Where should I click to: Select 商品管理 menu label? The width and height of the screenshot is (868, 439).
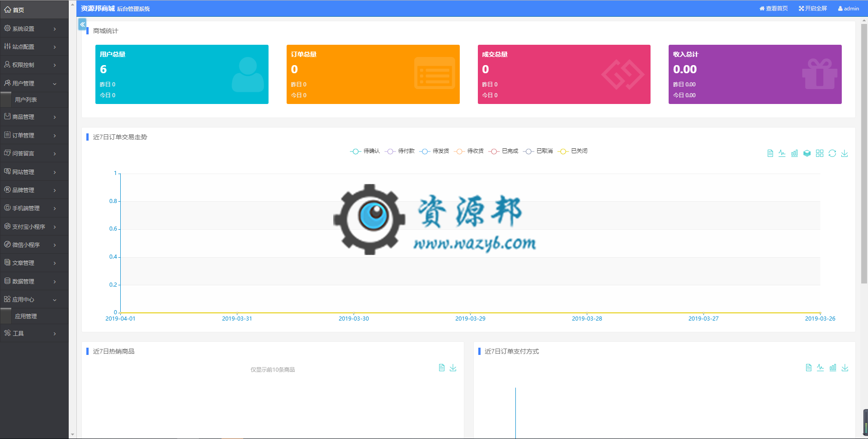click(23, 117)
